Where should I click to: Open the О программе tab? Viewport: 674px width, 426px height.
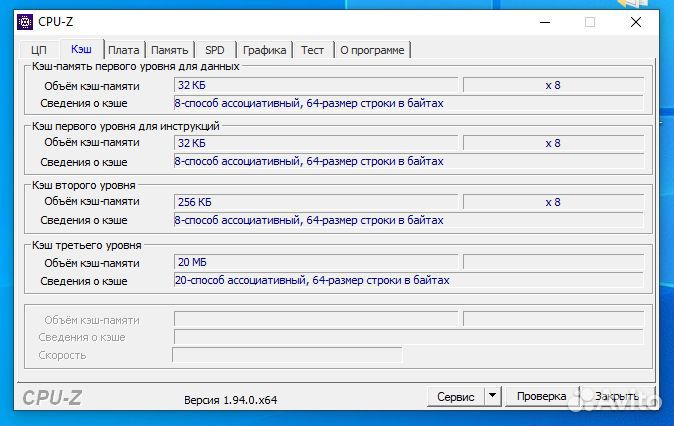pyautogui.click(x=372, y=50)
